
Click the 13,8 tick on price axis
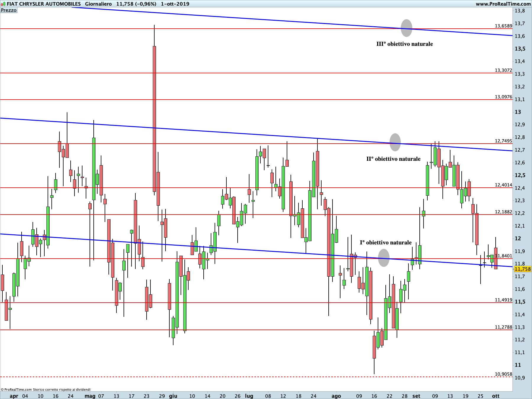[x=520, y=11]
